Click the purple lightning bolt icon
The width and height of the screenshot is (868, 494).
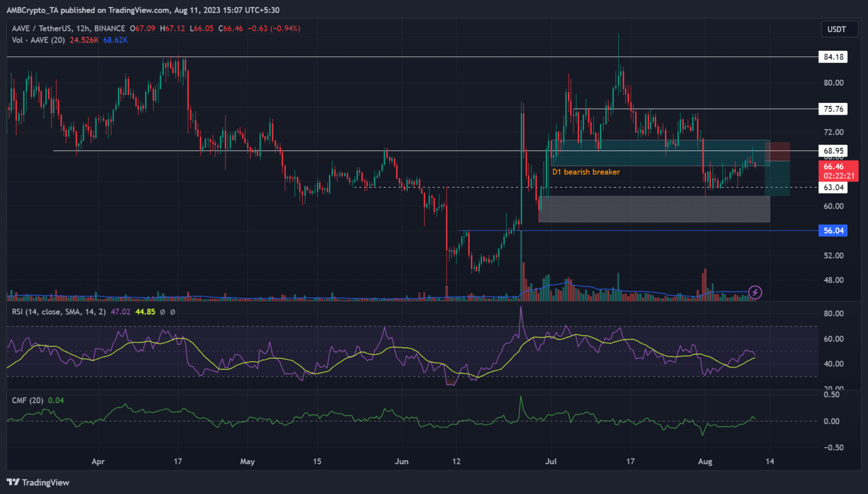coord(755,292)
